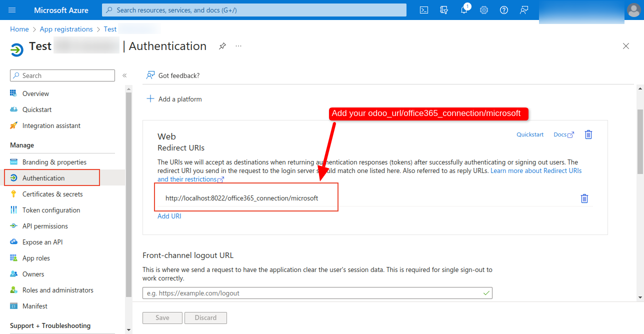
Task: Open Learn more about Redirect URIs link
Action: tap(536, 170)
